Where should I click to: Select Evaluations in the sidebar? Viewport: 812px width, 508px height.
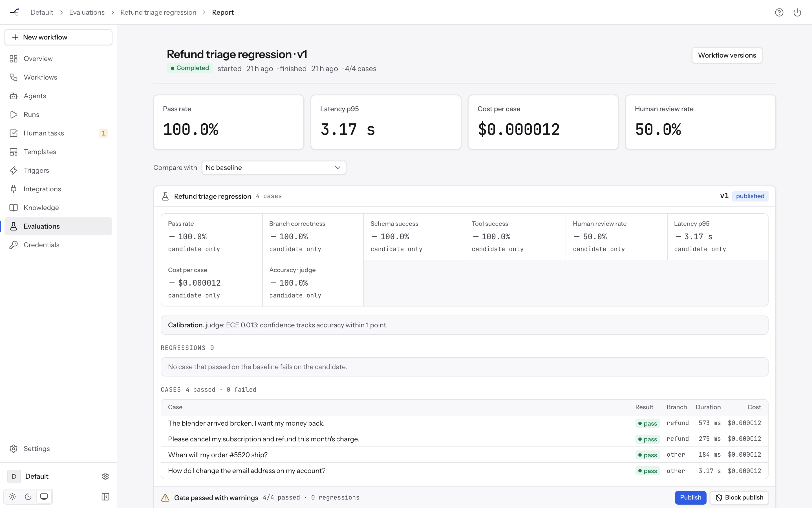coord(58,226)
